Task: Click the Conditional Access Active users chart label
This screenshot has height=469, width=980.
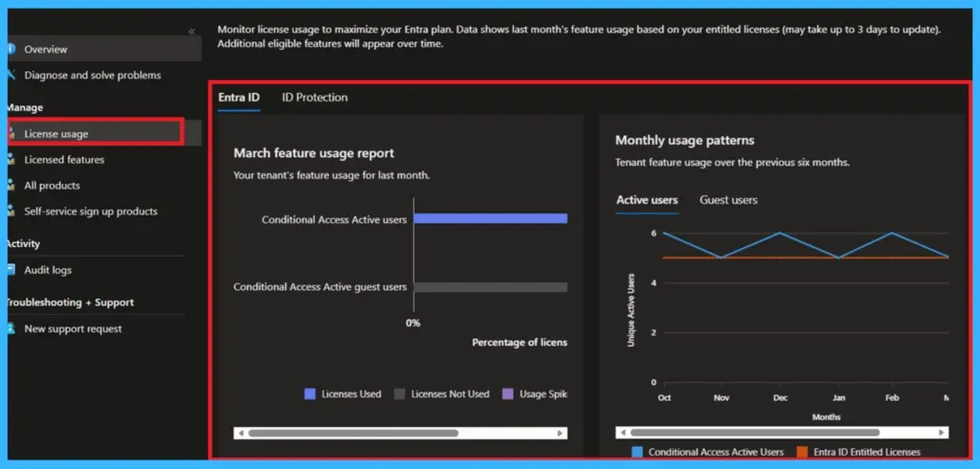Action: [x=334, y=219]
